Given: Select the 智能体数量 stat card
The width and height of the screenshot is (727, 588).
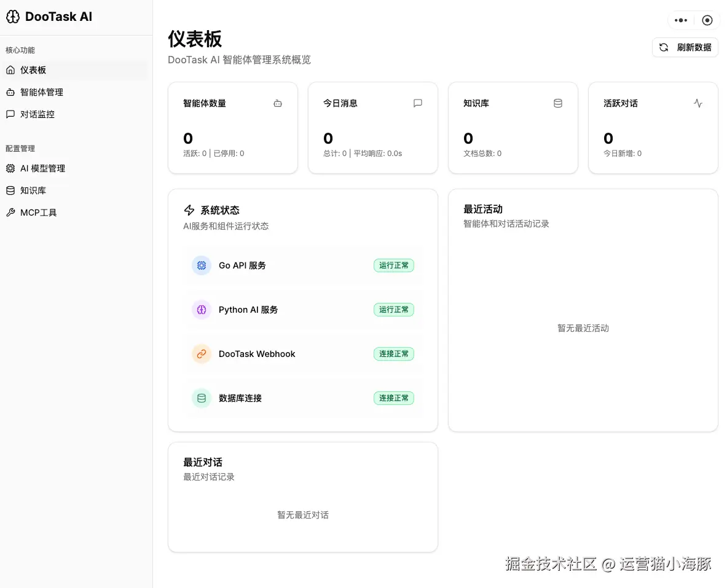Looking at the screenshot, I should click(x=233, y=128).
